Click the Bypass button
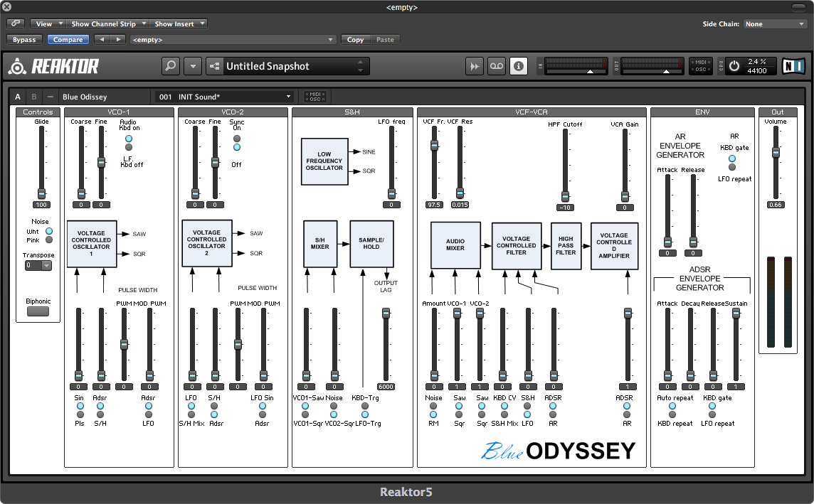814x504 pixels. (24, 39)
